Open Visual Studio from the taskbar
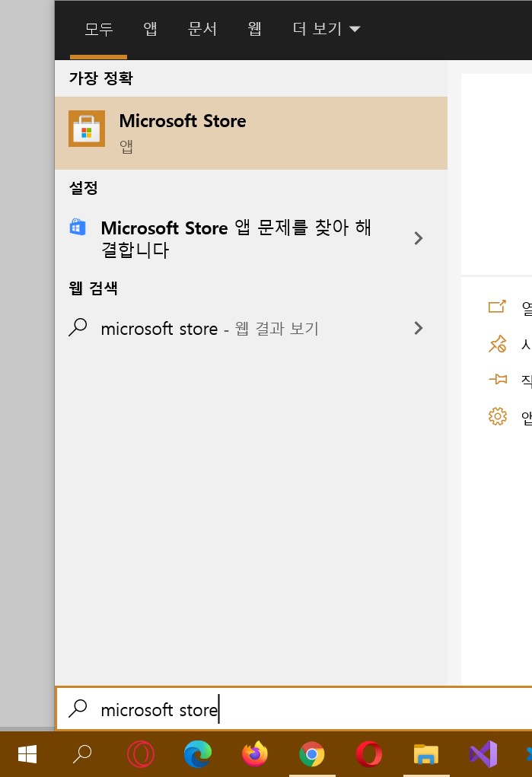The image size is (532, 777). (x=483, y=754)
